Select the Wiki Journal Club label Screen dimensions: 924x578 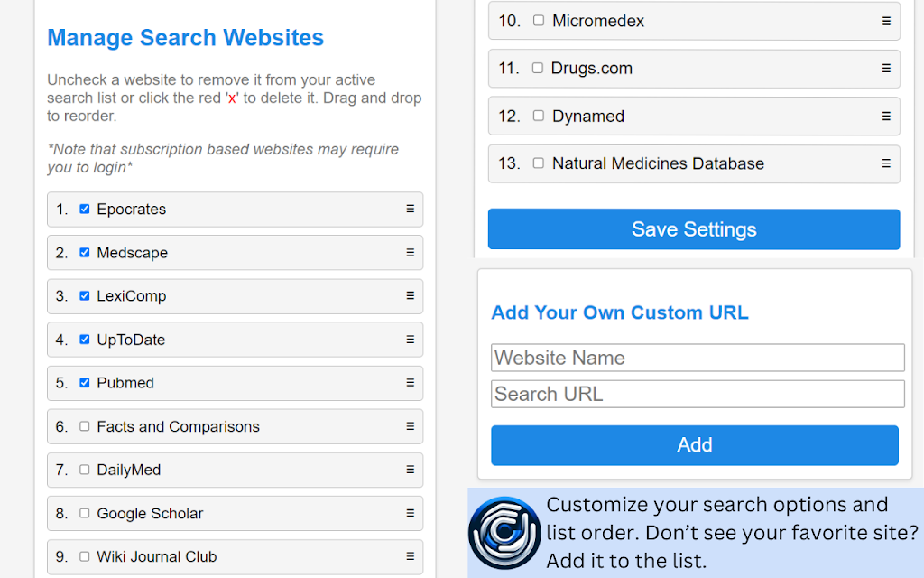pos(157,556)
